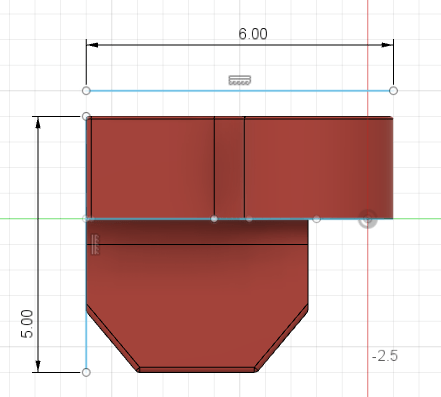The image size is (441, 397).
Task: Click the left arrowhead of the 6.00 dimension
Action: tap(92, 45)
